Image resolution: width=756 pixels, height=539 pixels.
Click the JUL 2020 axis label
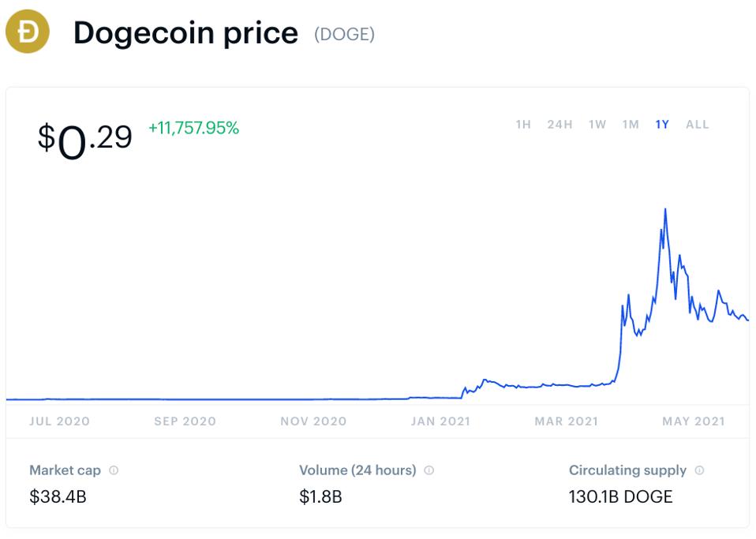pos(59,421)
